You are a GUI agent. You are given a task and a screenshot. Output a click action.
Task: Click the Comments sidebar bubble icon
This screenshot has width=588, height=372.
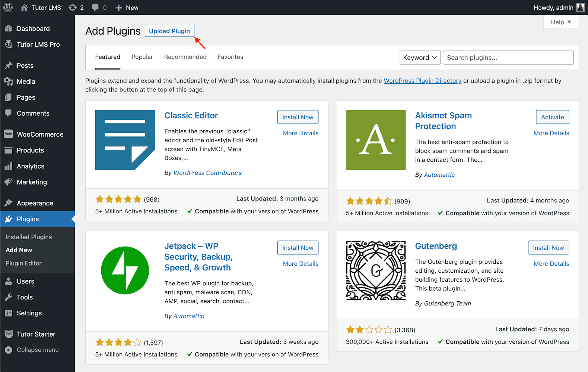pyautogui.click(x=9, y=113)
